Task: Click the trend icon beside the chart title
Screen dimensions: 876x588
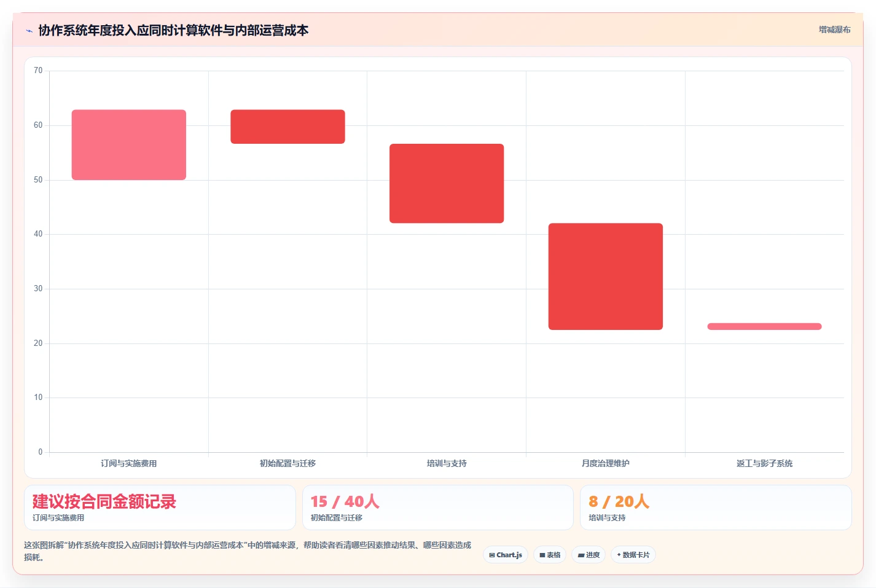Action: point(29,31)
